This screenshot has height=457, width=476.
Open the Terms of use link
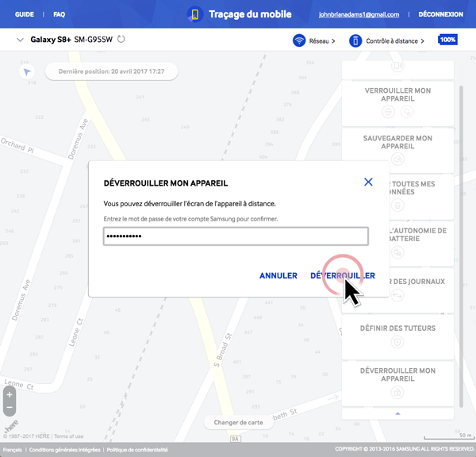(68, 436)
